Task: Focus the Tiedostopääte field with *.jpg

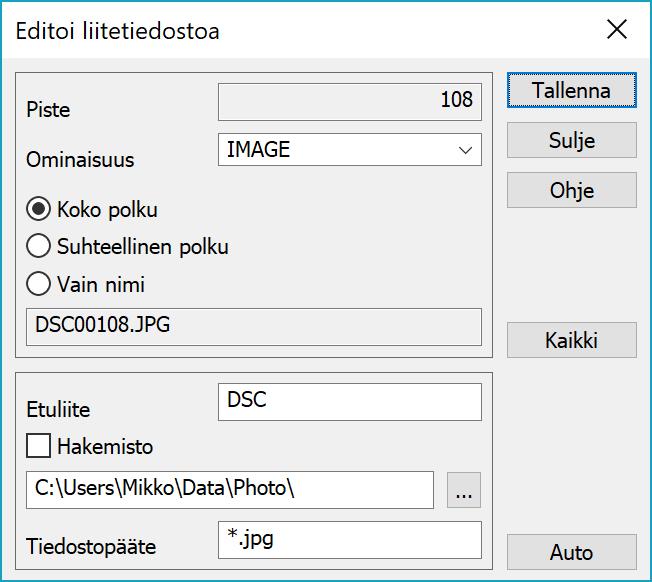Action: click(349, 540)
